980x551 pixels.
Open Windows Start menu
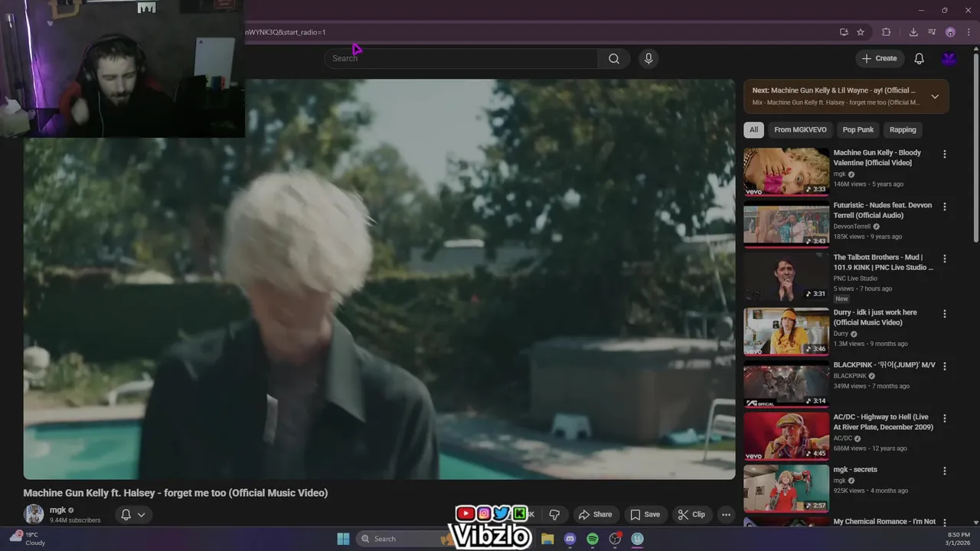coord(343,539)
